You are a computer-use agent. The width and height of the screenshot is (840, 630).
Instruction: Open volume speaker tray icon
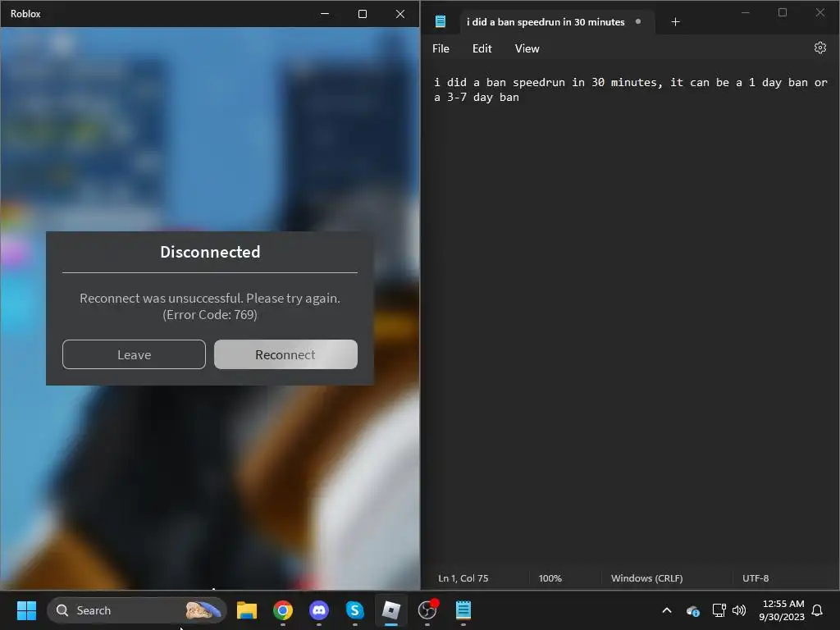point(739,610)
